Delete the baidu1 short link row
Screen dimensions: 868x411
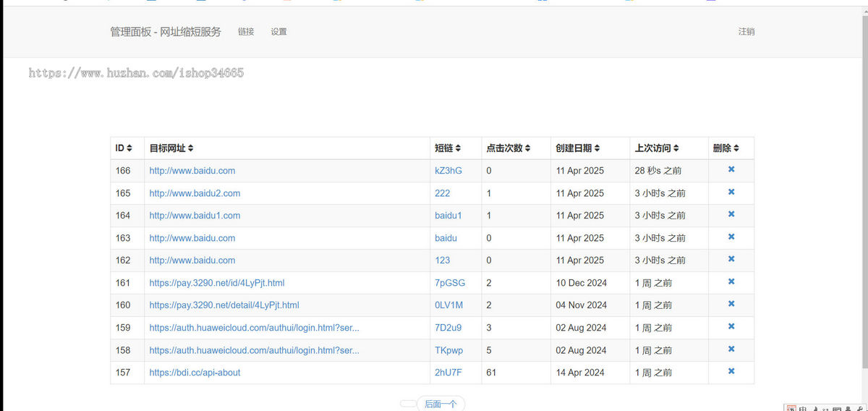click(731, 214)
